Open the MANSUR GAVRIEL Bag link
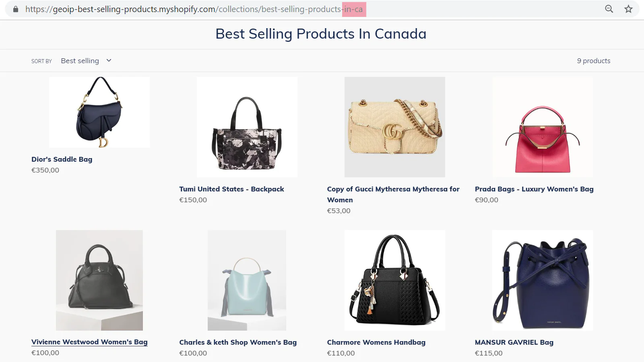 point(514,342)
